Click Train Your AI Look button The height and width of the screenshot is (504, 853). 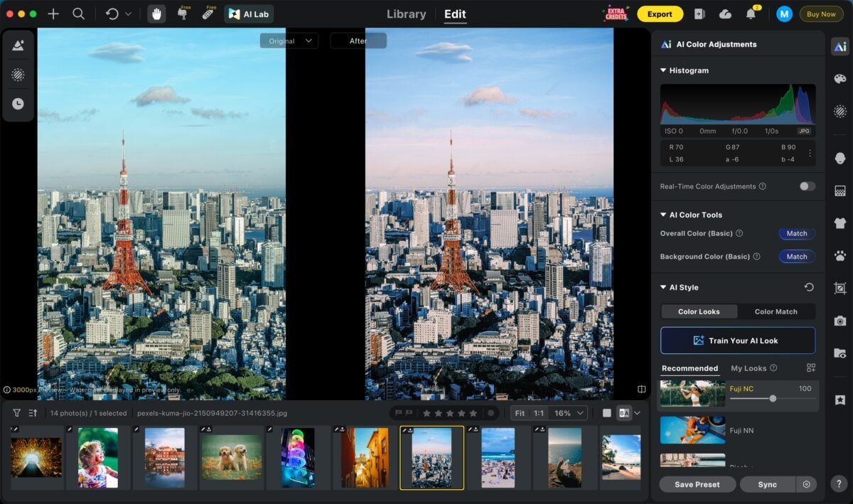tap(738, 341)
